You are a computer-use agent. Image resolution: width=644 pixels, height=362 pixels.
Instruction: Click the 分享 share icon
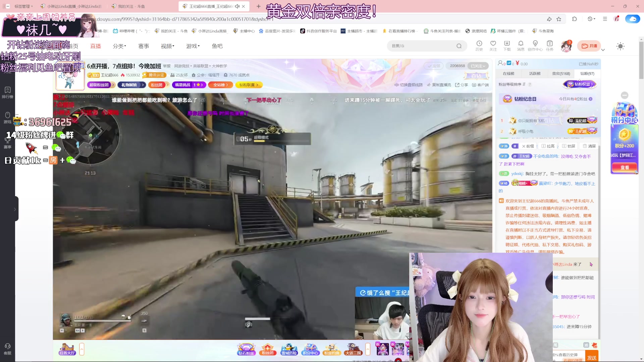(461, 85)
